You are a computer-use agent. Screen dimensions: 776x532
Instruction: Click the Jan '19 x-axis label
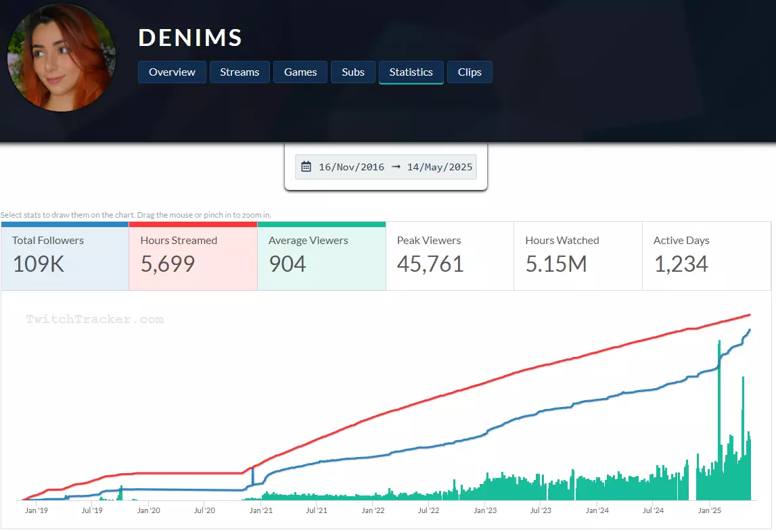pos(37,510)
